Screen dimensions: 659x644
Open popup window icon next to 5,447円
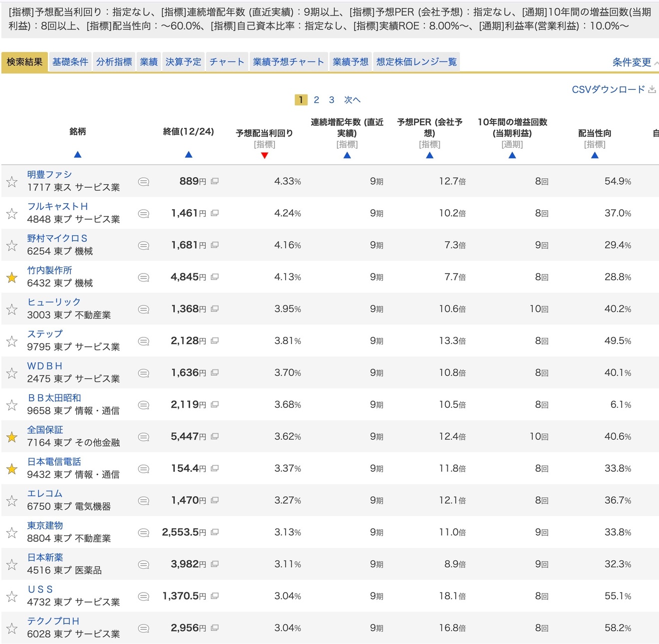(x=215, y=436)
